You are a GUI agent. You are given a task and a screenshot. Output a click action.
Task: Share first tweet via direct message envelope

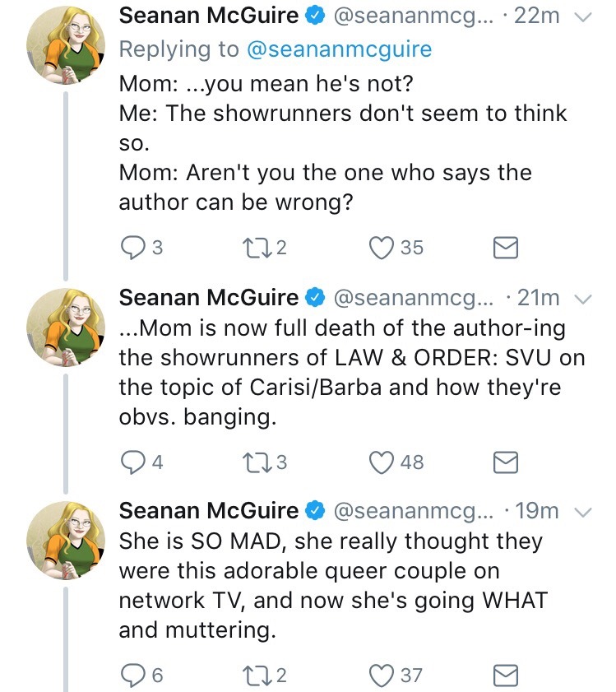505,247
